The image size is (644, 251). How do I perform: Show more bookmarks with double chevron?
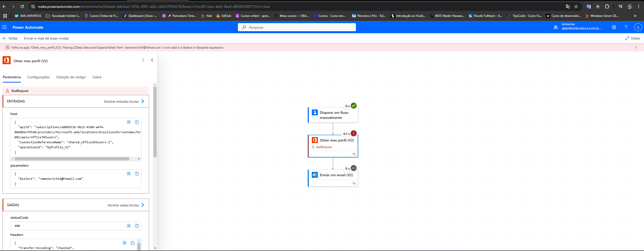click(x=635, y=16)
